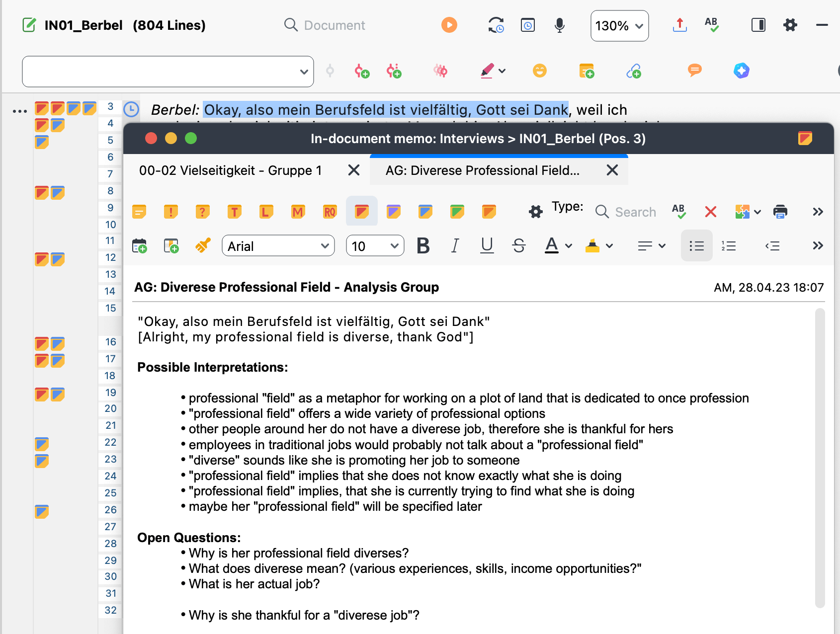Image resolution: width=840 pixels, height=634 pixels.
Task: Create a new memo with the memo-plus icon
Action: (x=587, y=71)
